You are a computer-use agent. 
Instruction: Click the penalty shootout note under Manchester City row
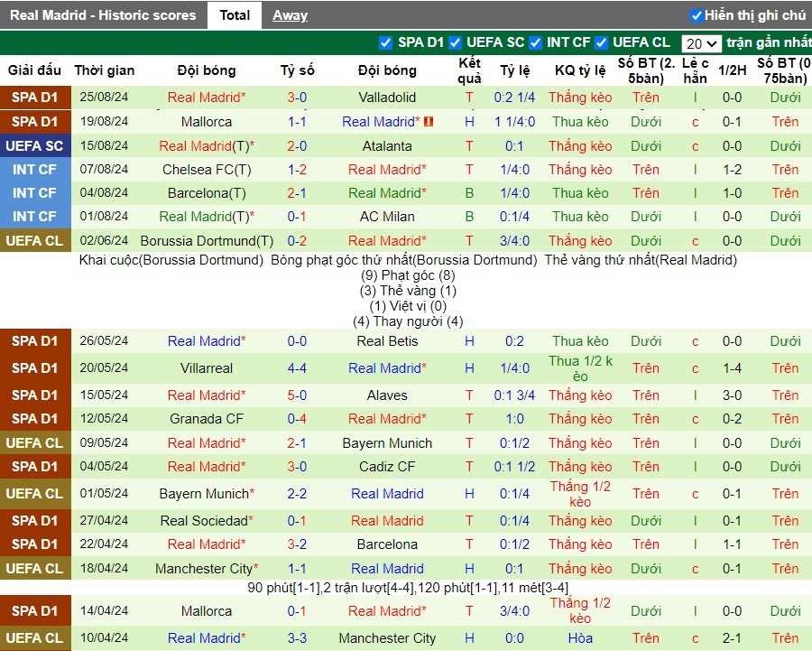408,588
